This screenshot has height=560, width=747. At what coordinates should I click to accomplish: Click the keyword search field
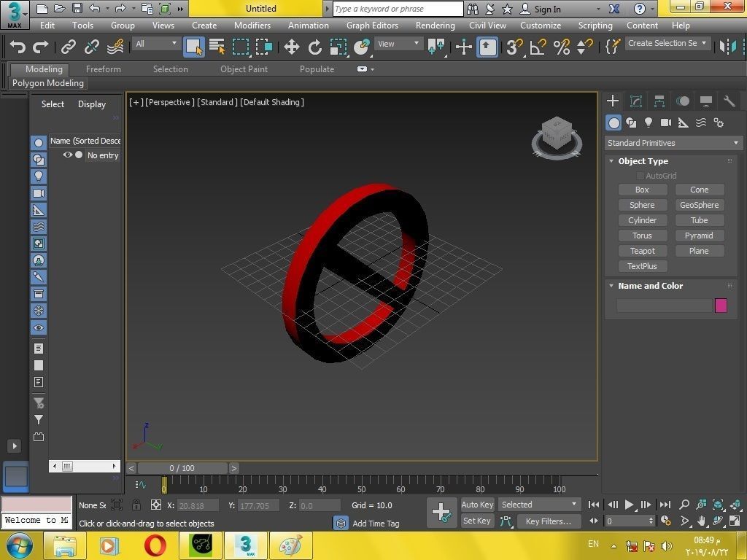398,9
